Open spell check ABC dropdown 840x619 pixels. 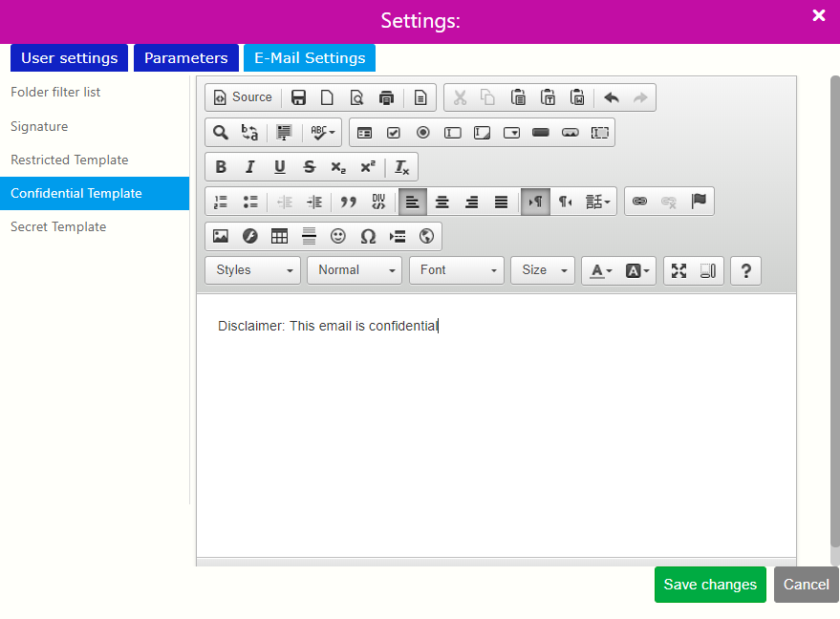pyautogui.click(x=323, y=132)
